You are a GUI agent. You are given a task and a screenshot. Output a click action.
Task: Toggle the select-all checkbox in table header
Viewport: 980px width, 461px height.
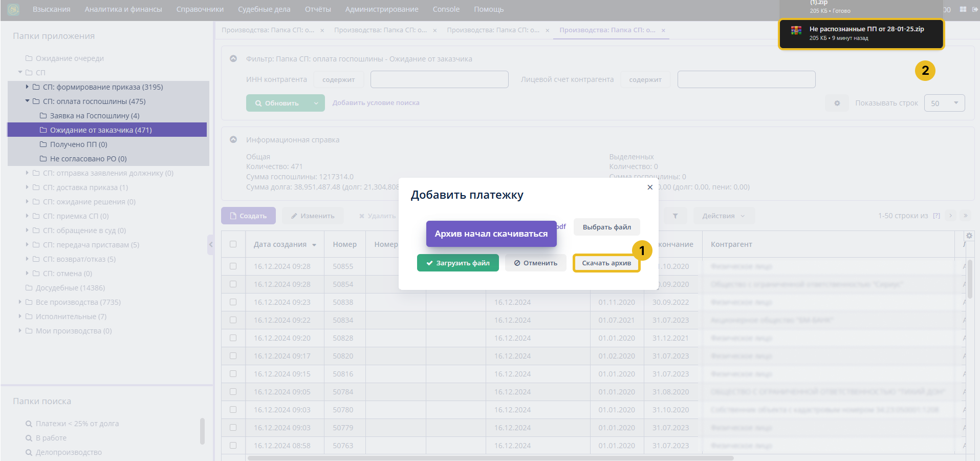(233, 244)
